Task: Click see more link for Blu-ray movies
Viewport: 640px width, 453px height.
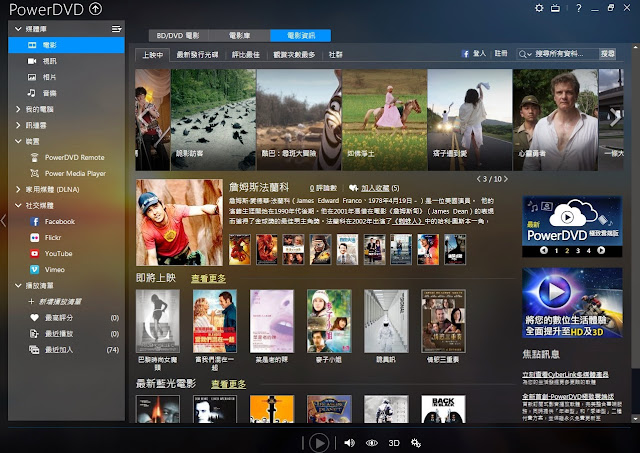Action: coord(229,384)
